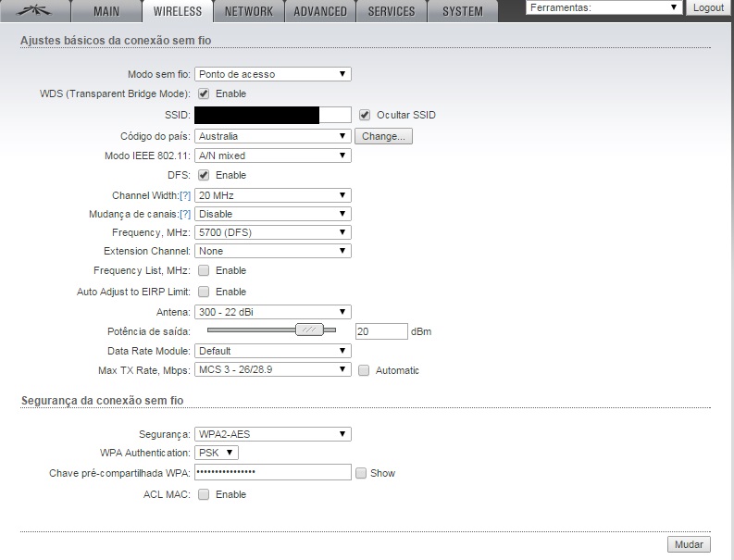Expand the Channel Width dropdown
734x560 pixels.
273,195
